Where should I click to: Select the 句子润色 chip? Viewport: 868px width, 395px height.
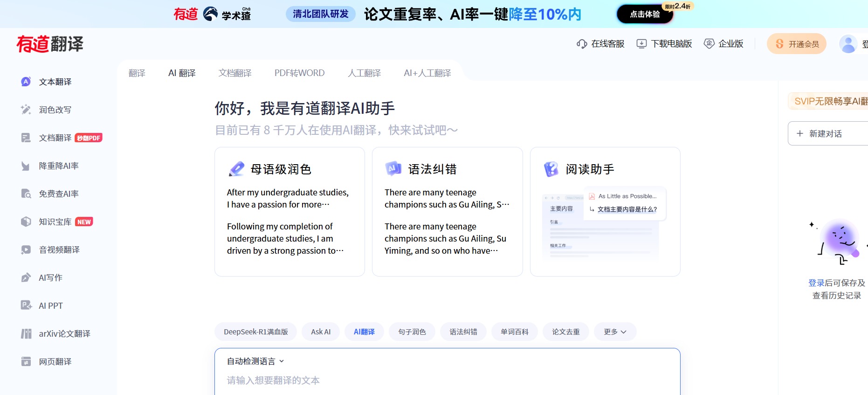coord(412,332)
